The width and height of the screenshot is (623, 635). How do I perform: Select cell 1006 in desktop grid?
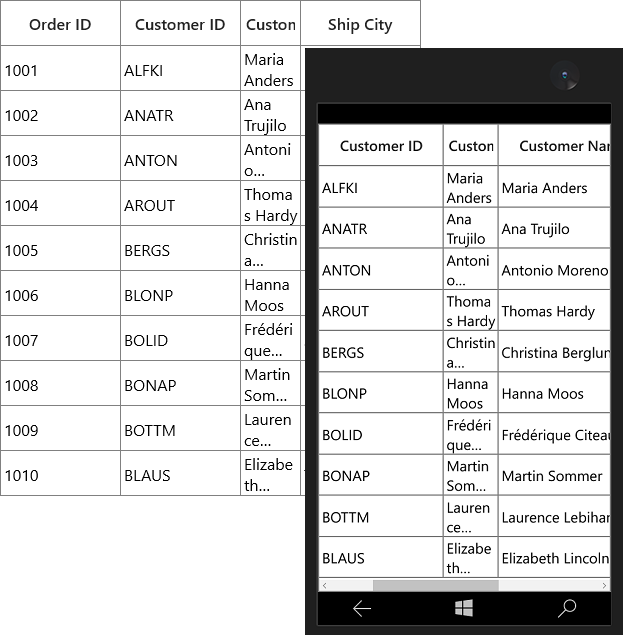pos(60,293)
